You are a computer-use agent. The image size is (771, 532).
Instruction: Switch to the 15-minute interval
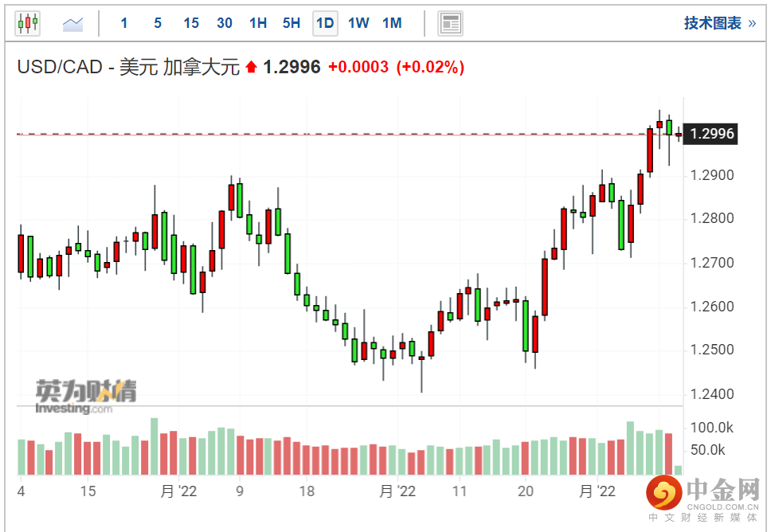(191, 23)
